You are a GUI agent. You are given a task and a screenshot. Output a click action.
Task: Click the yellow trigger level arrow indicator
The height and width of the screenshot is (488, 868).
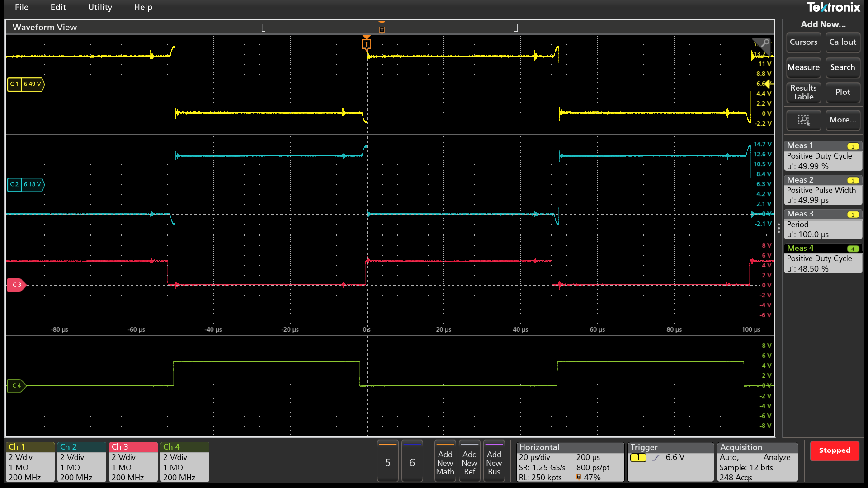click(769, 84)
